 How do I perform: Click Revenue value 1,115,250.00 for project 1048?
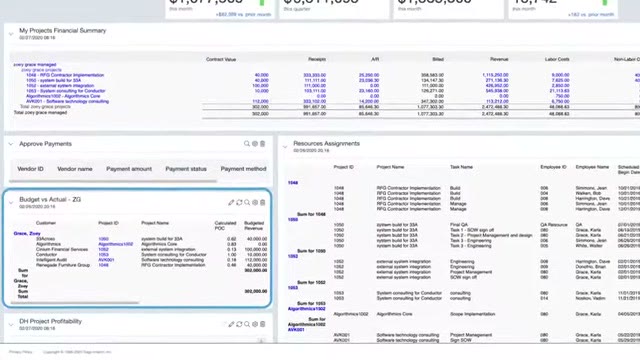pyautogui.click(x=495, y=75)
